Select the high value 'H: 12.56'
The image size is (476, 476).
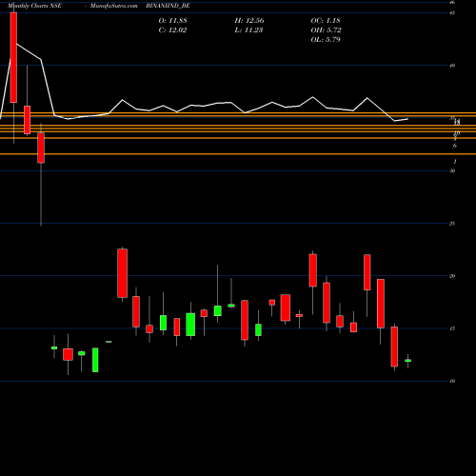(249, 21)
